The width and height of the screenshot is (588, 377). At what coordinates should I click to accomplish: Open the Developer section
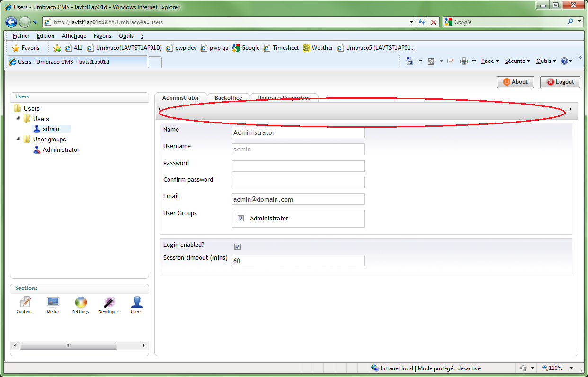(108, 305)
